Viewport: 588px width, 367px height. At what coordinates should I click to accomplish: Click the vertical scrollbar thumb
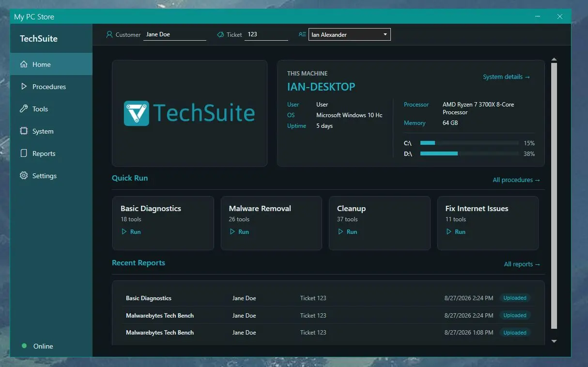click(x=554, y=196)
